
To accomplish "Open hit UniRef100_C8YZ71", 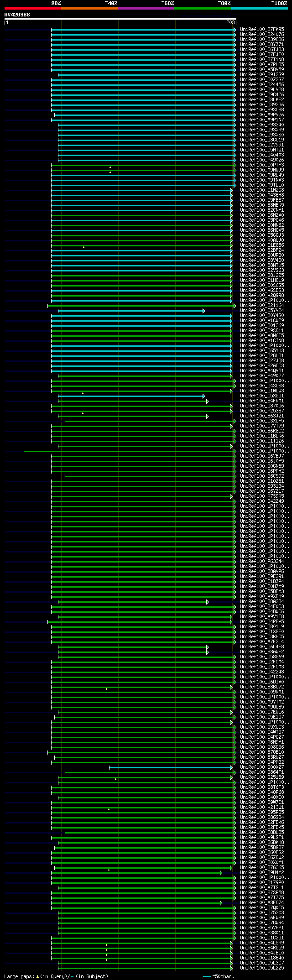I will (x=262, y=45).
